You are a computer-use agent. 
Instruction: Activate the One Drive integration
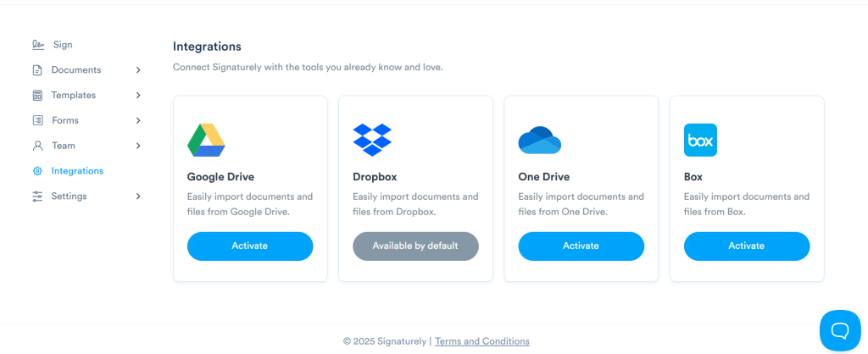tap(581, 246)
